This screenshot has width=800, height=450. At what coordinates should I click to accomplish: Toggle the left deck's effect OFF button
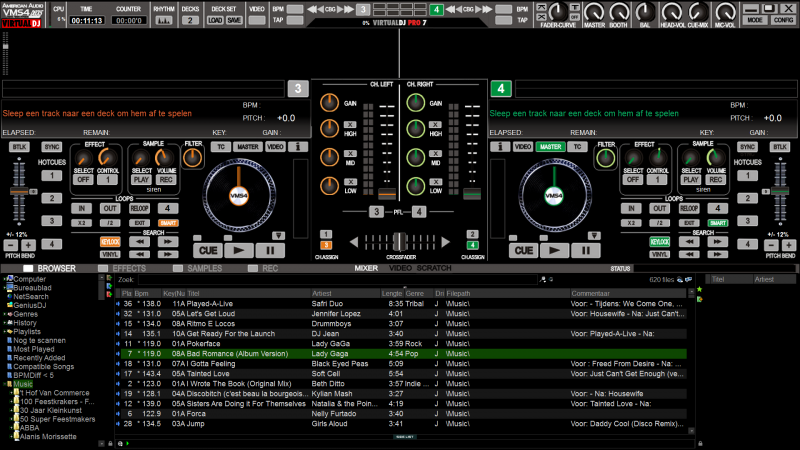tap(83, 180)
